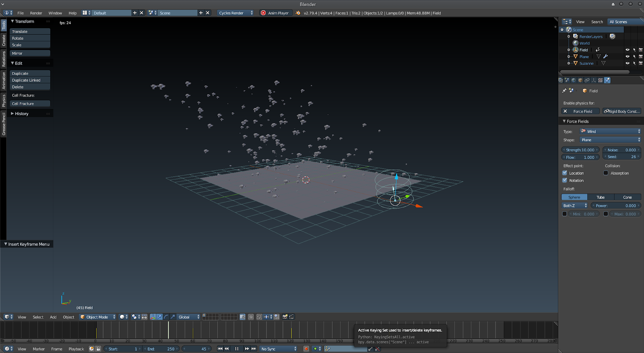Click the Rigid Body Constraint button
Image resolution: width=644 pixels, height=353 pixels.
pyautogui.click(x=622, y=111)
